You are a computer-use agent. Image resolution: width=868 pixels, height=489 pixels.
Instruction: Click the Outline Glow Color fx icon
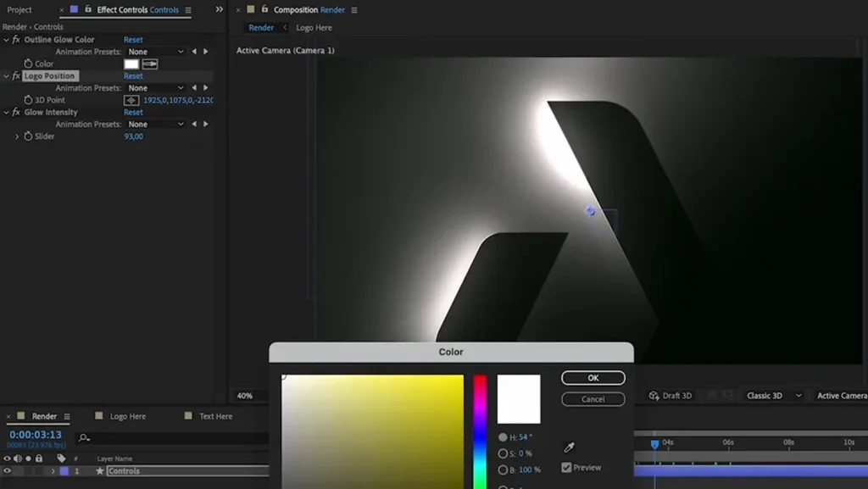[x=16, y=40]
